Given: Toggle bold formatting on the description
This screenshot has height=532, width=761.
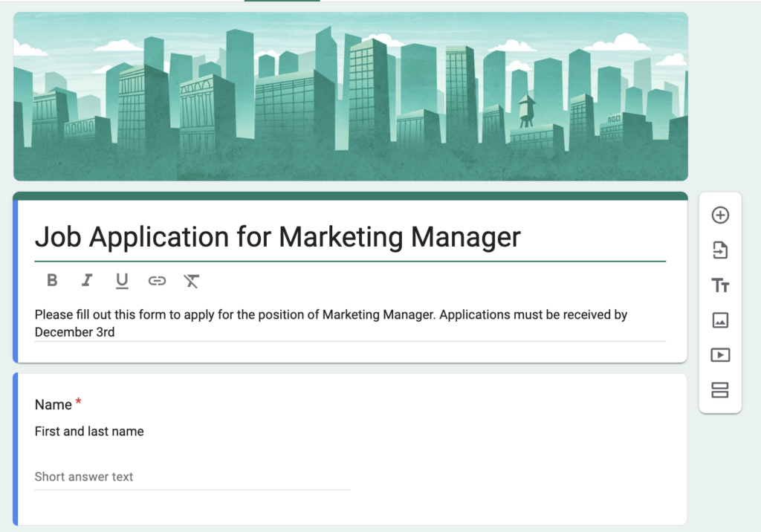Looking at the screenshot, I should pos(52,281).
